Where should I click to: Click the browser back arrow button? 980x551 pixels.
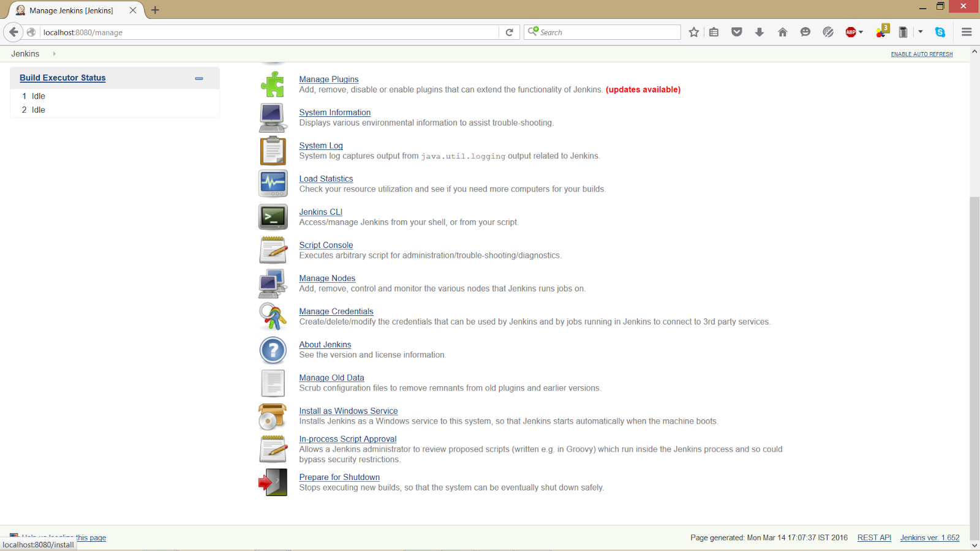pyautogui.click(x=13, y=32)
